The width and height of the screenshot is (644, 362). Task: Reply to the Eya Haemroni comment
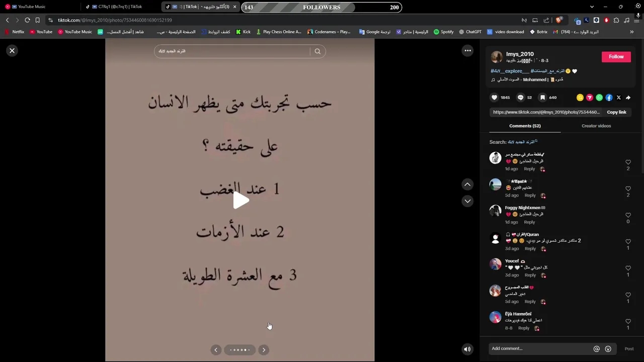click(x=524, y=328)
